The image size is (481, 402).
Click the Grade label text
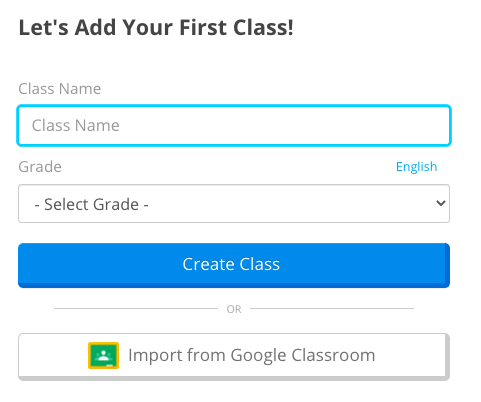click(x=40, y=167)
